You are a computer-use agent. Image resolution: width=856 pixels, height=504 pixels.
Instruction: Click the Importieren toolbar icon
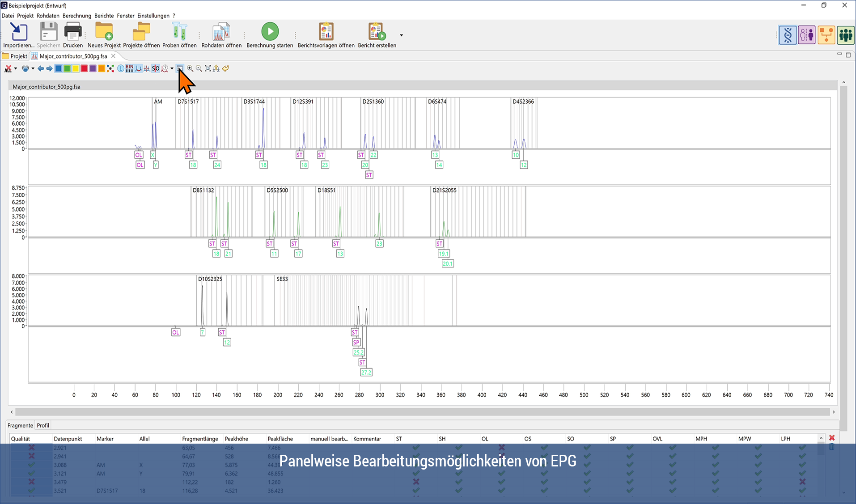(x=18, y=32)
